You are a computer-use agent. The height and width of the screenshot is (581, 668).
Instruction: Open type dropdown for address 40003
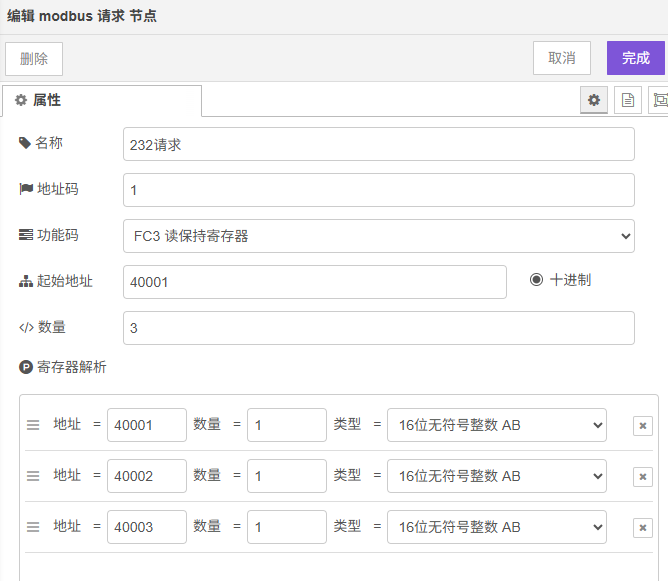coord(496,527)
